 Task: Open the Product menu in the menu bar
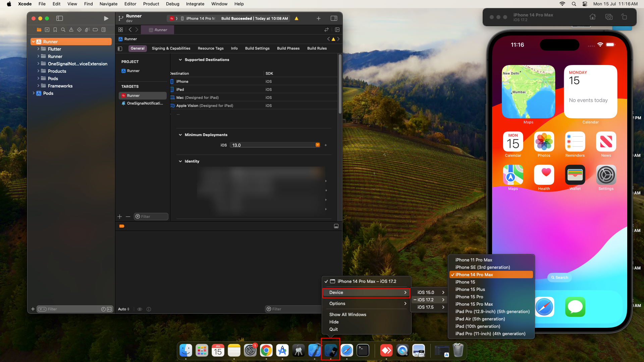point(151,4)
